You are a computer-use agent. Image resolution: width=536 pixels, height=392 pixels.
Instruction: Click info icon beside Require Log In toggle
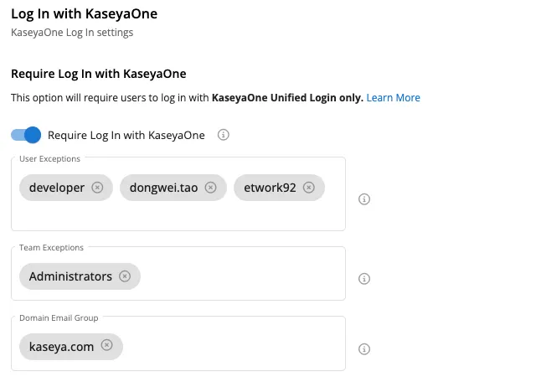click(x=224, y=135)
